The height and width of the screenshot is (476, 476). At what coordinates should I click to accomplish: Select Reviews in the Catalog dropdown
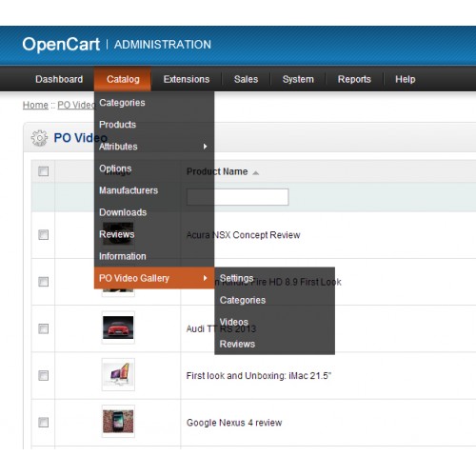154,234
